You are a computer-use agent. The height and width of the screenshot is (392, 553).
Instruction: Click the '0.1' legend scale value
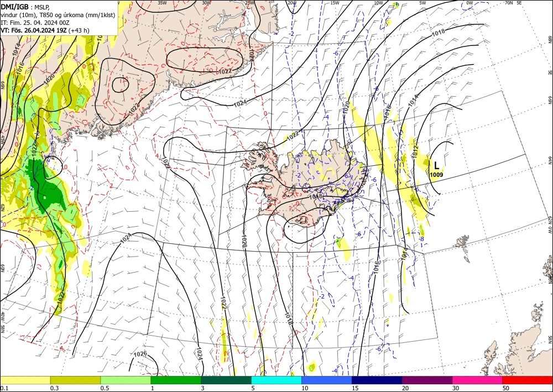point(3,388)
